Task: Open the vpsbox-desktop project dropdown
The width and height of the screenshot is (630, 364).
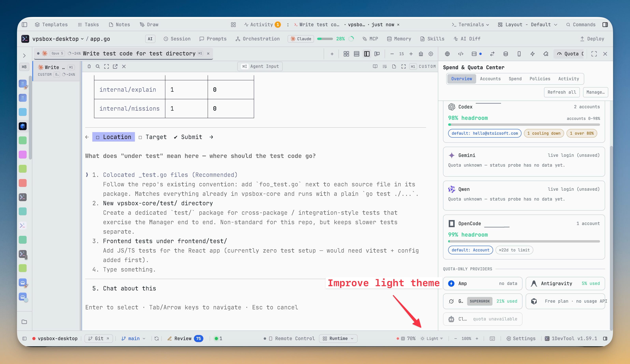Action: click(58, 39)
